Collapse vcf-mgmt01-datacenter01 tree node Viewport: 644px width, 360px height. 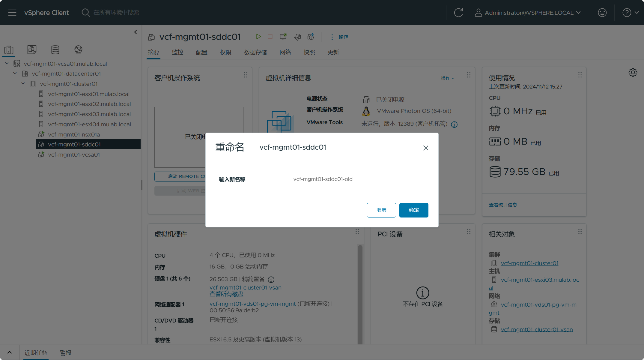(15, 73)
